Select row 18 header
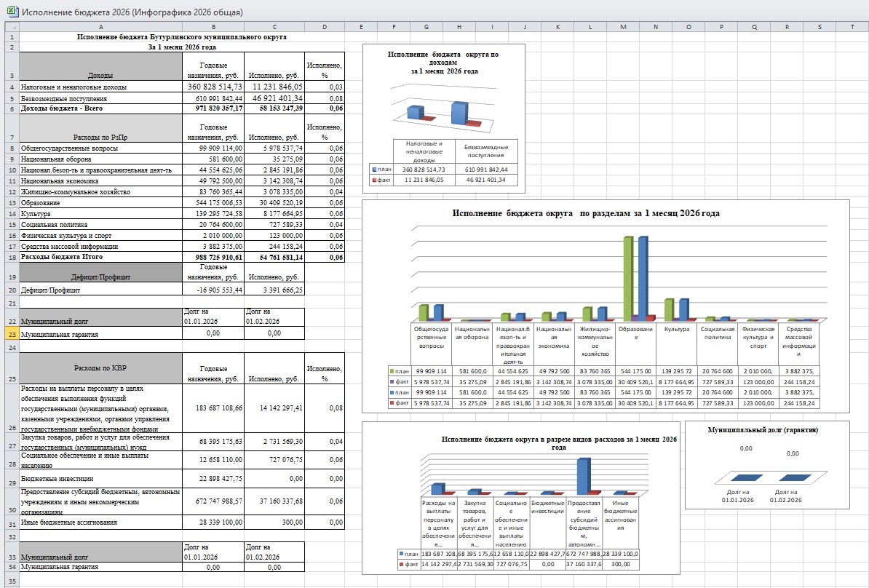This screenshot has width=869, height=588. click(x=12, y=257)
